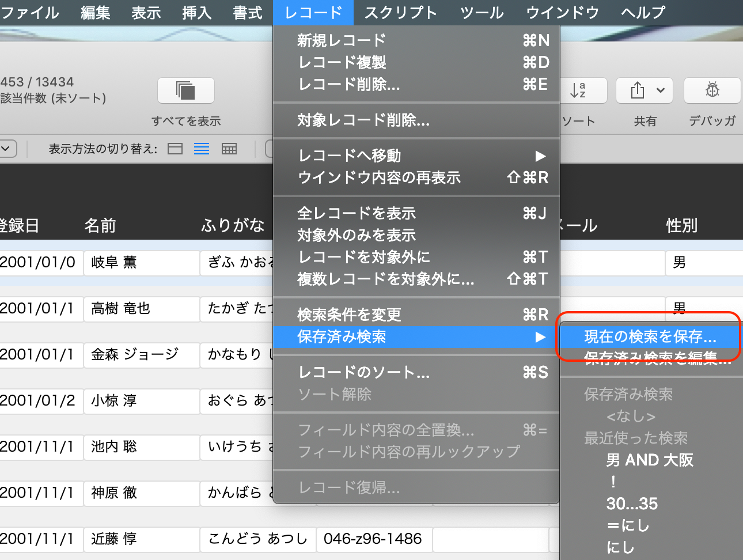Choose 全レコードを表示 menu item
The height and width of the screenshot is (560, 743).
pos(416,213)
